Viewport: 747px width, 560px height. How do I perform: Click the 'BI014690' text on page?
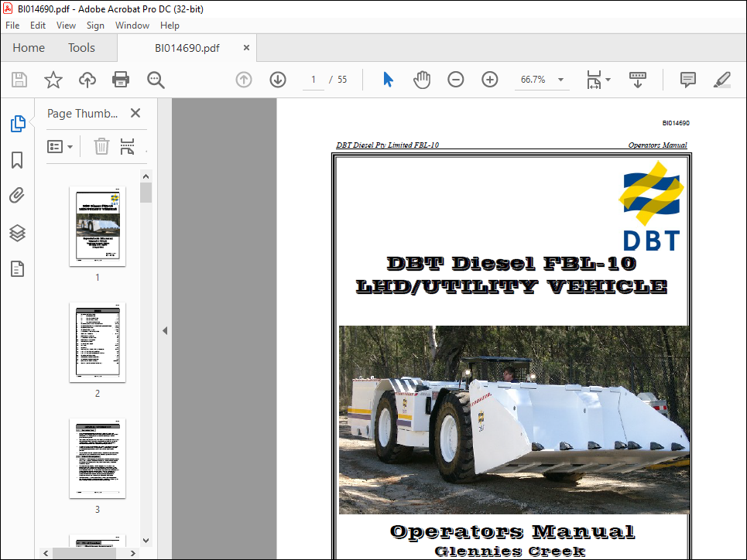676,123
